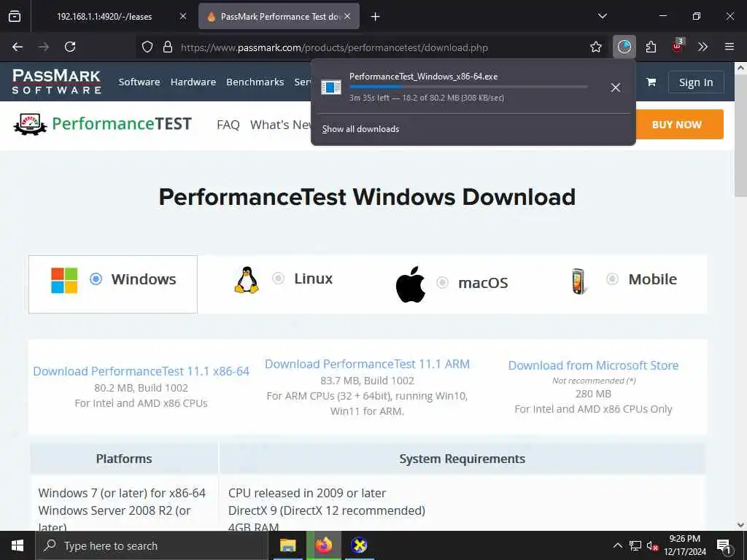
Task: Click the BUY NOW button
Action: coord(679,124)
